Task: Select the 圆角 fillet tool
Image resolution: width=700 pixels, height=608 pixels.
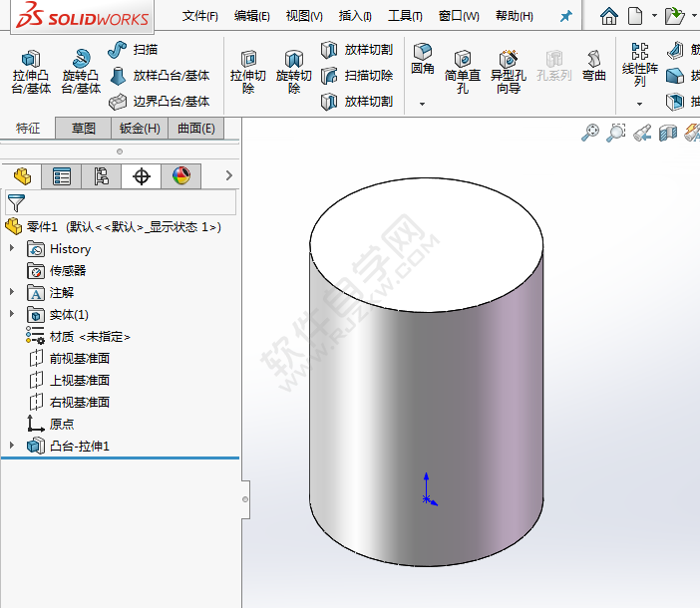Action: (x=423, y=59)
